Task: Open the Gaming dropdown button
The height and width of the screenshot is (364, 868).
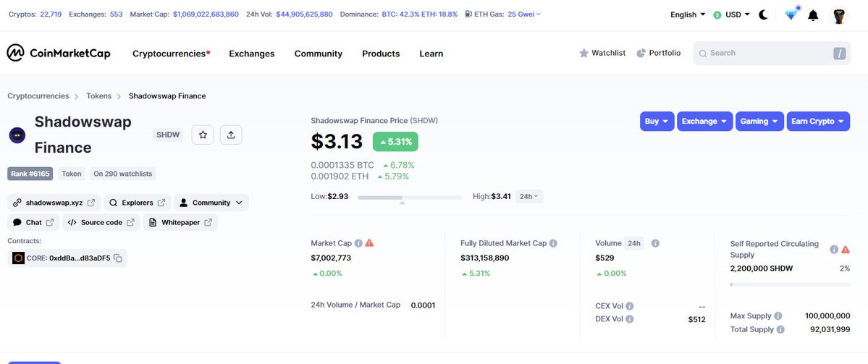Action: [x=759, y=121]
